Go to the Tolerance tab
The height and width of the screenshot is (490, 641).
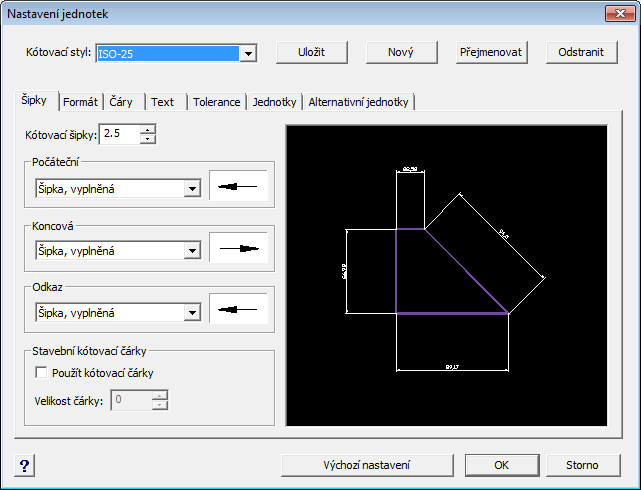click(x=217, y=102)
